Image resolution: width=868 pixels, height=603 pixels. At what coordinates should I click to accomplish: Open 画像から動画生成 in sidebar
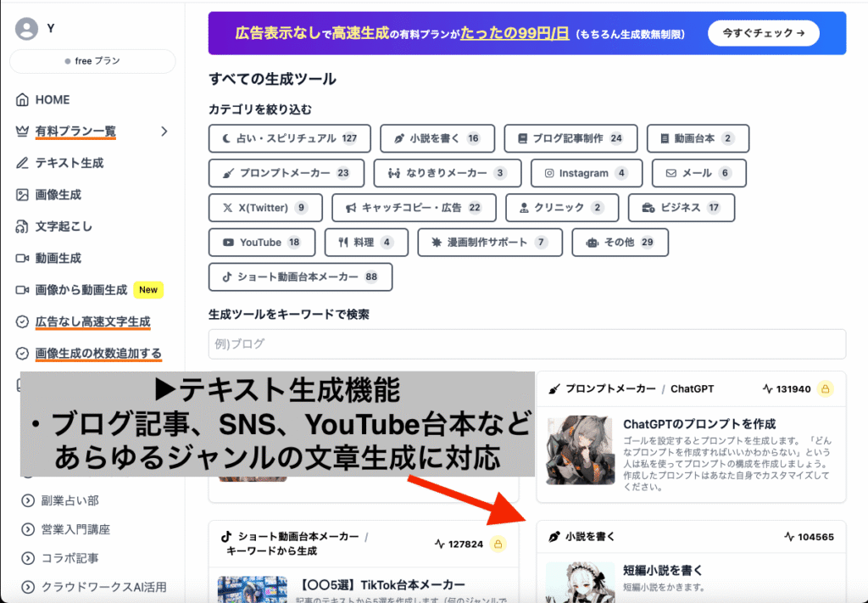(x=81, y=289)
